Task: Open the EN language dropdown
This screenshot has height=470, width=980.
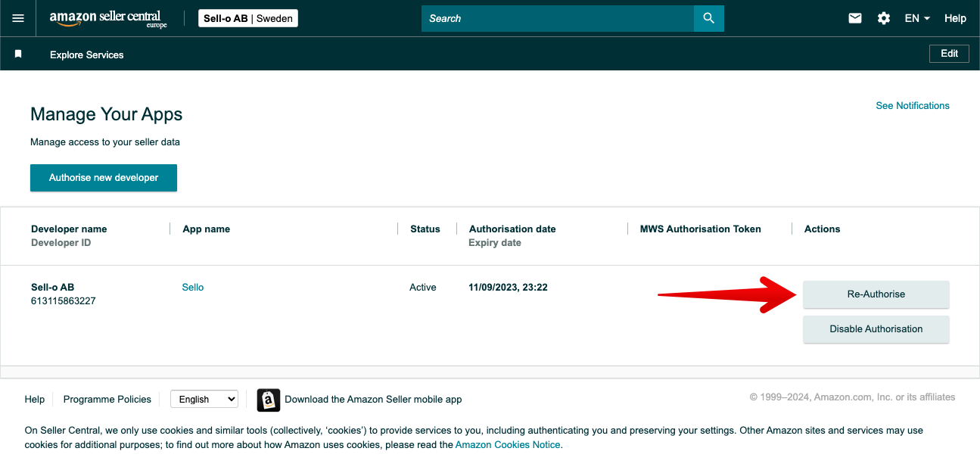Action: [917, 18]
